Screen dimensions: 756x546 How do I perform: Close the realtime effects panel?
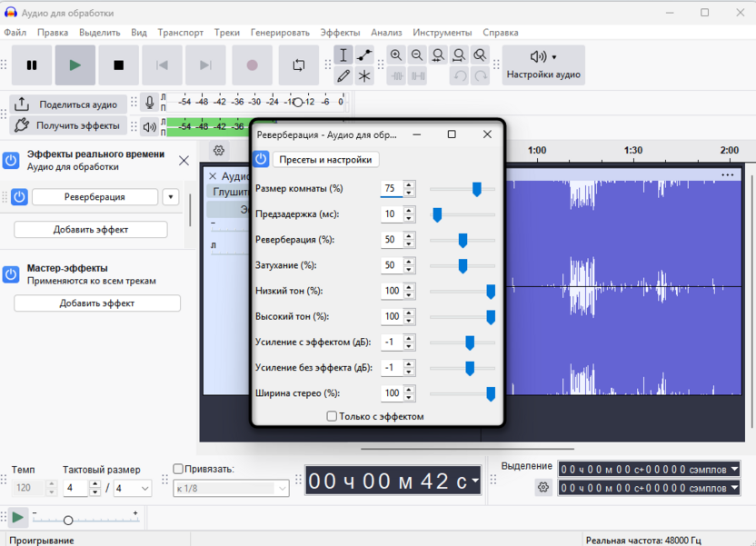pos(184,161)
